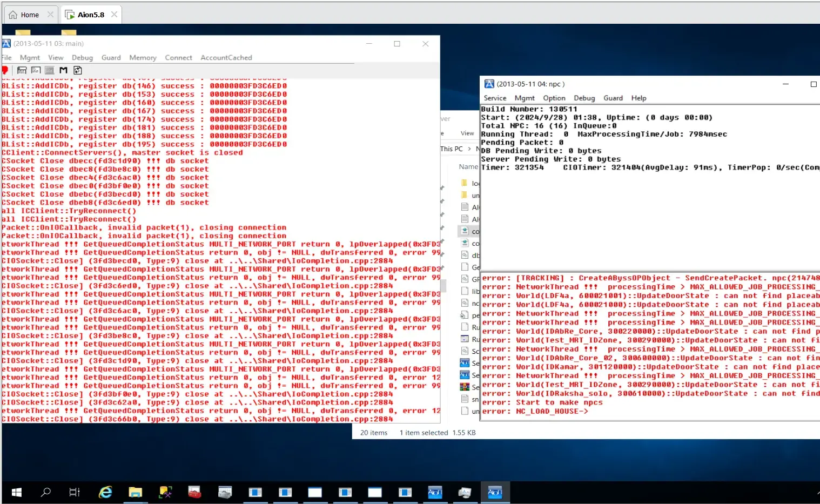
Task: Open Debug menu in main window
Action: click(x=82, y=57)
